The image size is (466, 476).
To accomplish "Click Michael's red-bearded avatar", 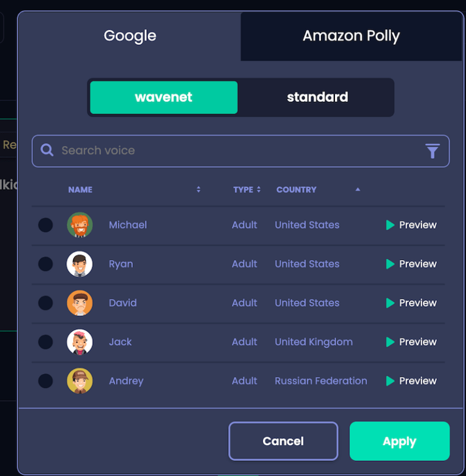I will pyautogui.click(x=79, y=225).
